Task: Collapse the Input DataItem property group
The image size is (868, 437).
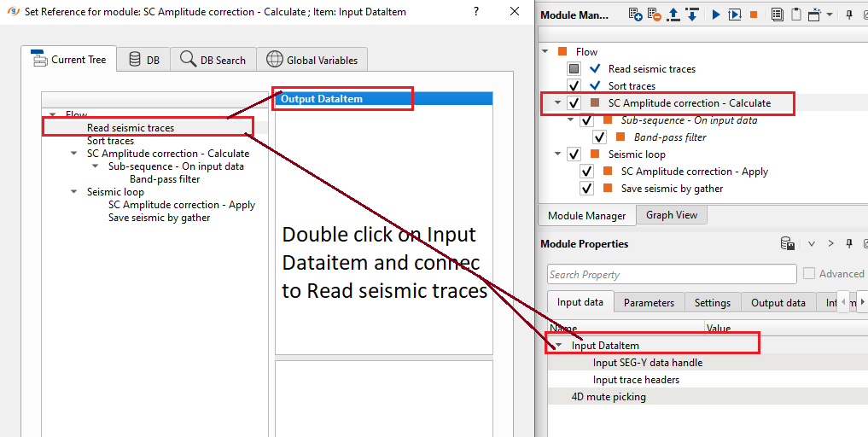Action: coord(558,346)
